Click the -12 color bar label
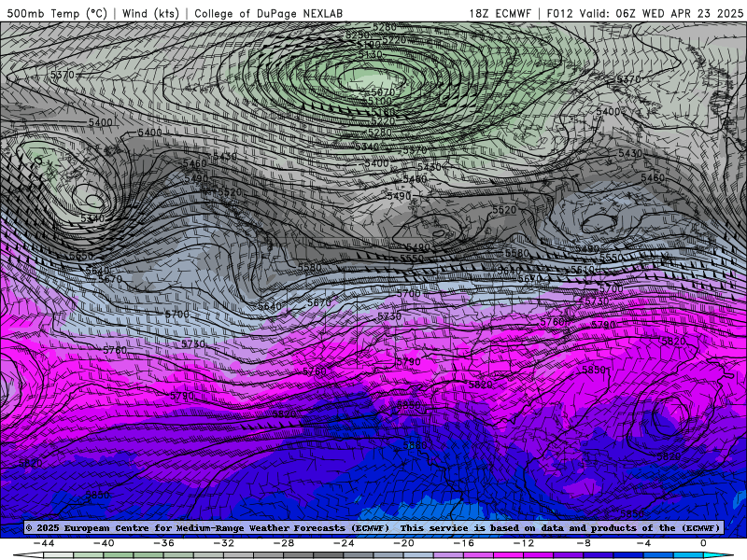The image size is (747, 560). (524, 543)
